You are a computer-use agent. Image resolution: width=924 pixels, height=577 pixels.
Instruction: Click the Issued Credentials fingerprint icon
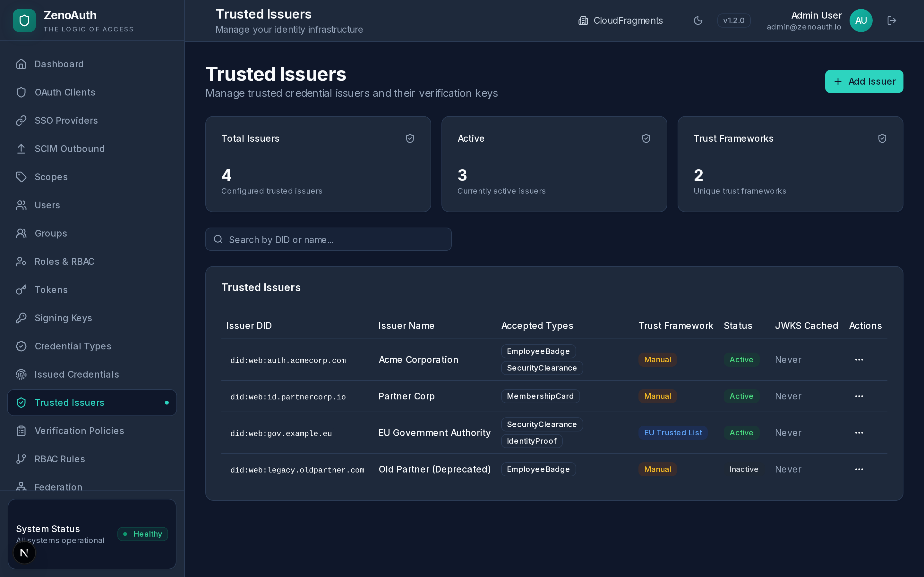pos(21,374)
